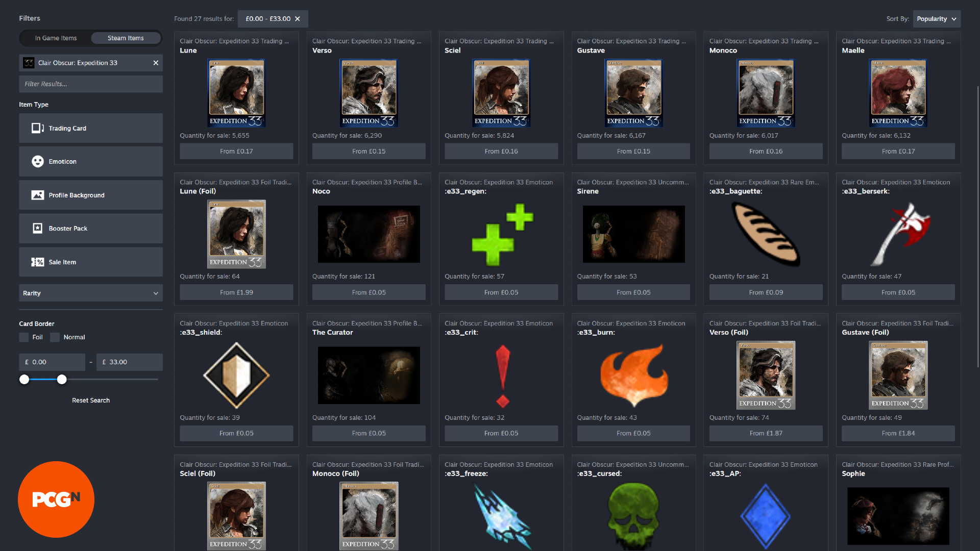Open the :e33_cursed: green skull emoticon
This screenshot has width=980, height=551.
[x=634, y=516]
